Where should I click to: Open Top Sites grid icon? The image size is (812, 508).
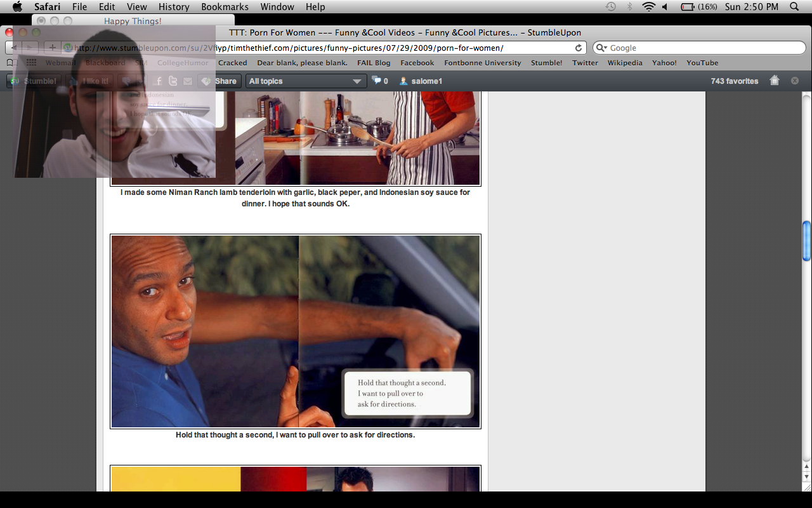point(32,63)
